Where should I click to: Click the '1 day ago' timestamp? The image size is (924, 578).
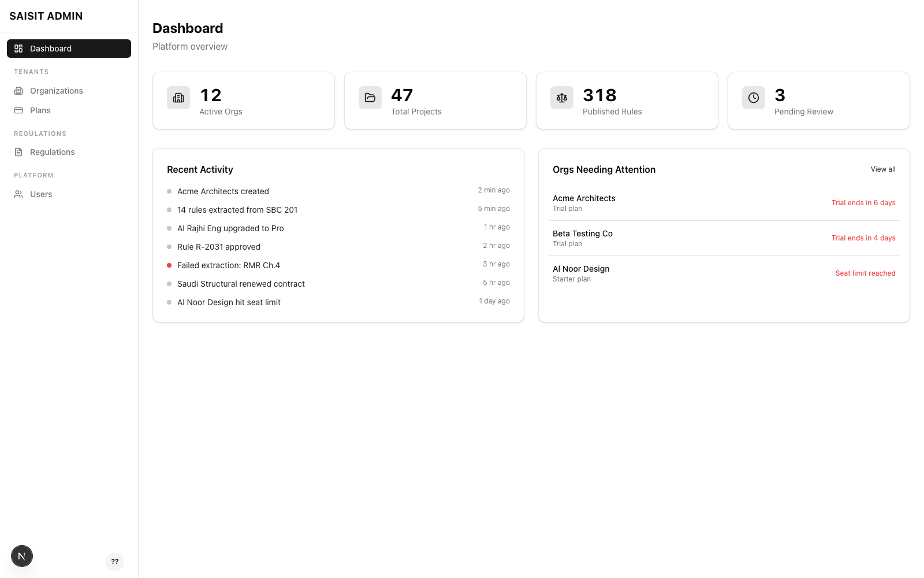tap(494, 301)
